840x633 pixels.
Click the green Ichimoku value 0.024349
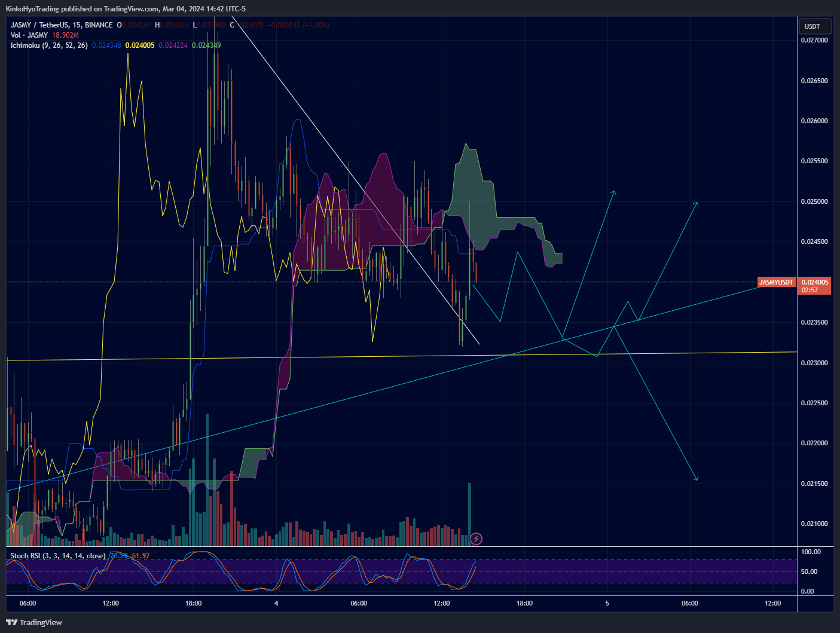point(206,45)
